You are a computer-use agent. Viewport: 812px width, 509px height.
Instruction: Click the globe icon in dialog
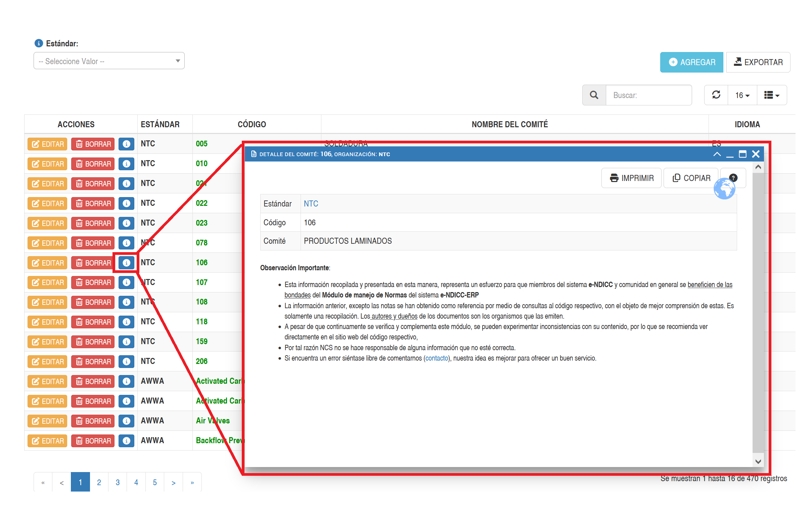pyautogui.click(x=724, y=189)
